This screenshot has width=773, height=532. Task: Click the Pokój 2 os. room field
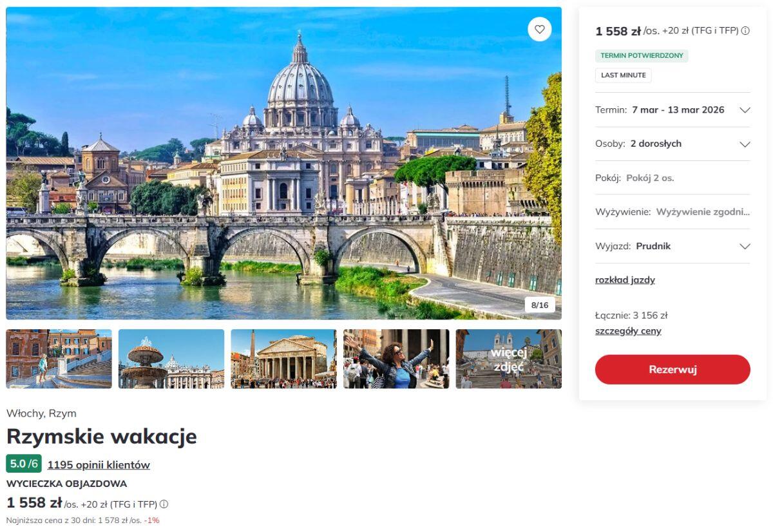pyautogui.click(x=673, y=178)
